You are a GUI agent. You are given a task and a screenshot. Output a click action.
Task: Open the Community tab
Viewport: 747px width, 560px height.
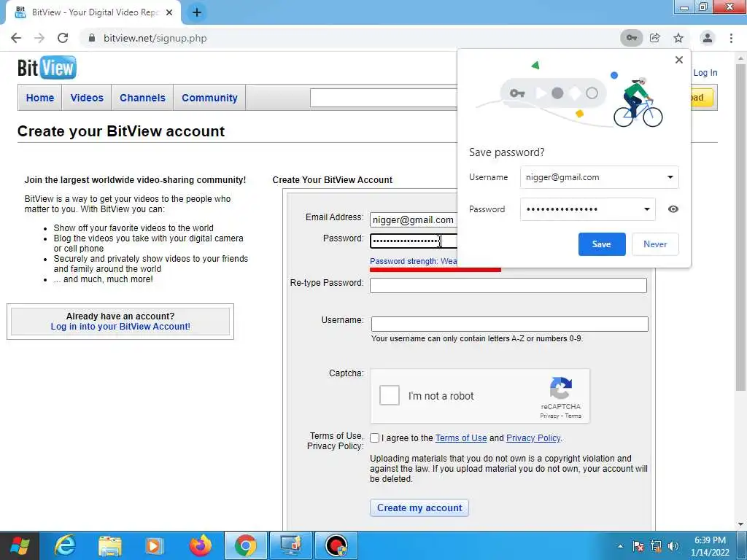[209, 98]
